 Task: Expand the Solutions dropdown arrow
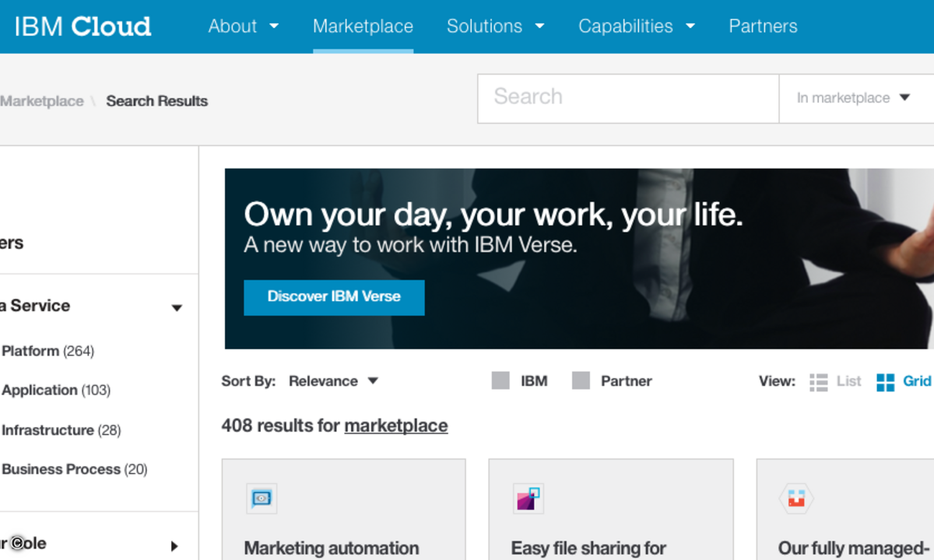point(539,26)
